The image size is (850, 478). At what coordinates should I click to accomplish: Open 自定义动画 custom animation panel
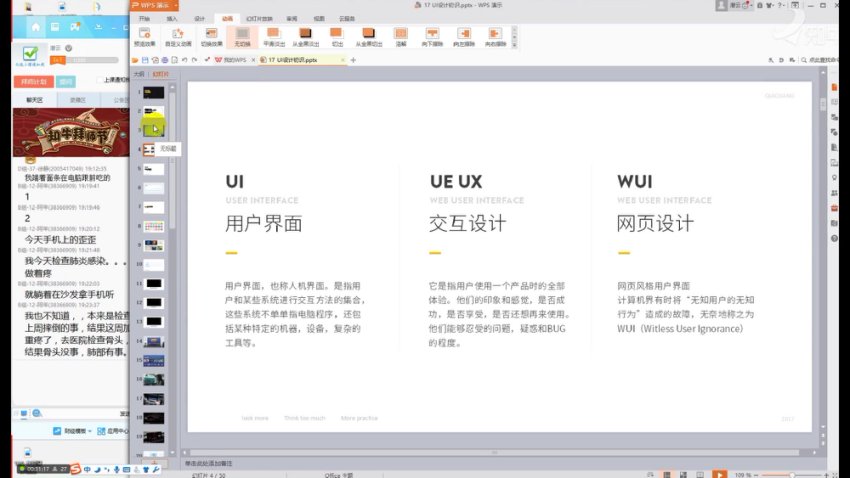[177, 36]
